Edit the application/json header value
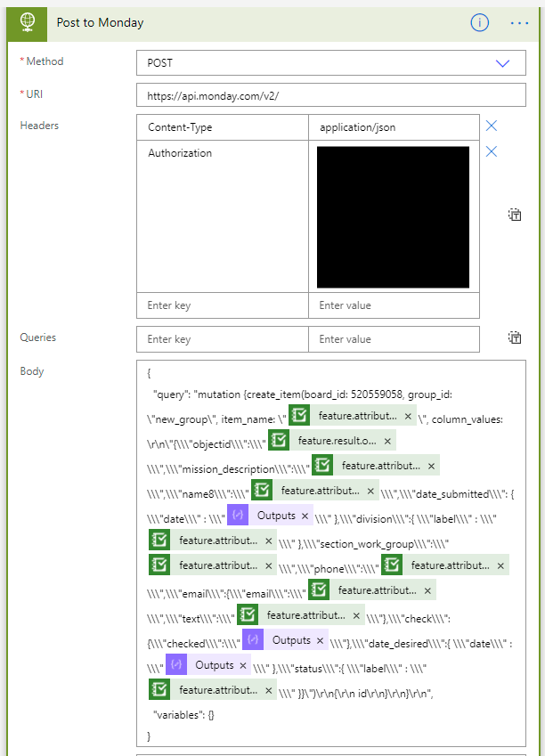545x756 pixels. (394, 127)
